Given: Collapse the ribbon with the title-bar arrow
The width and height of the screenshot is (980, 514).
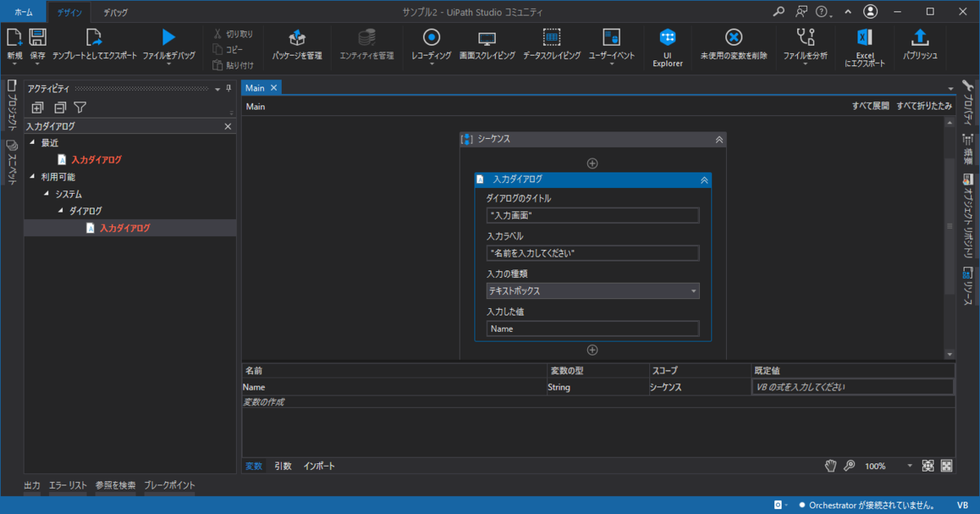Looking at the screenshot, I should 848,11.
